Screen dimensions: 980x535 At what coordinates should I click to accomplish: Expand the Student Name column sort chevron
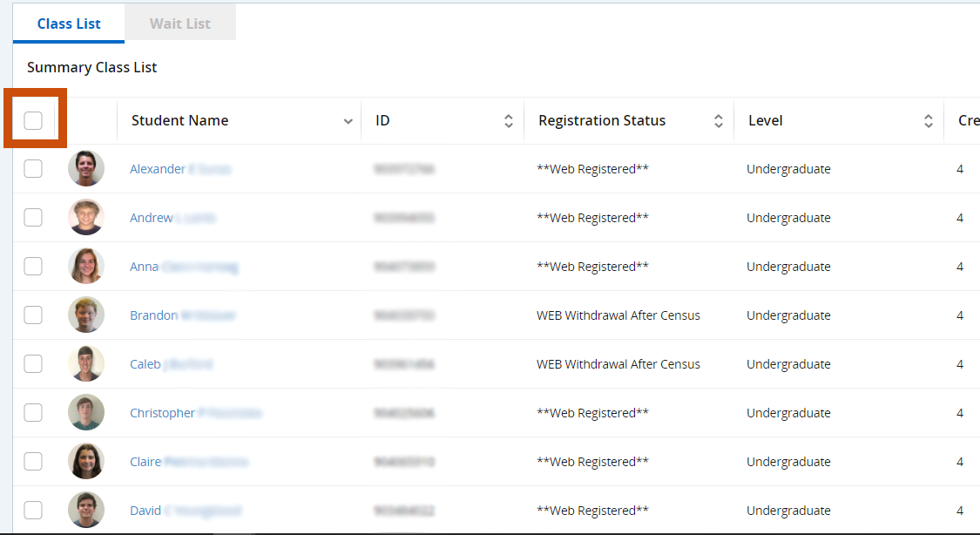[x=348, y=121]
